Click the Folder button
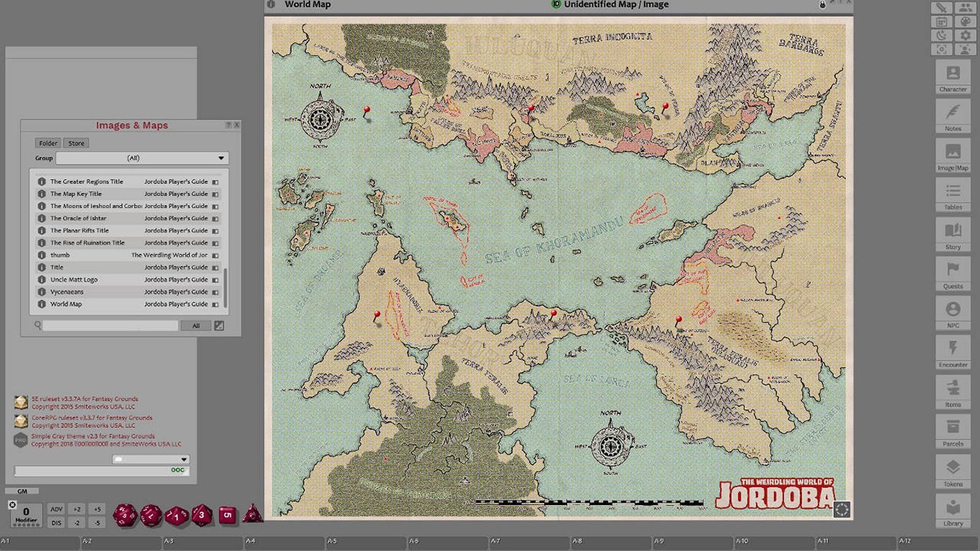The width and height of the screenshot is (980, 551). 48,143
